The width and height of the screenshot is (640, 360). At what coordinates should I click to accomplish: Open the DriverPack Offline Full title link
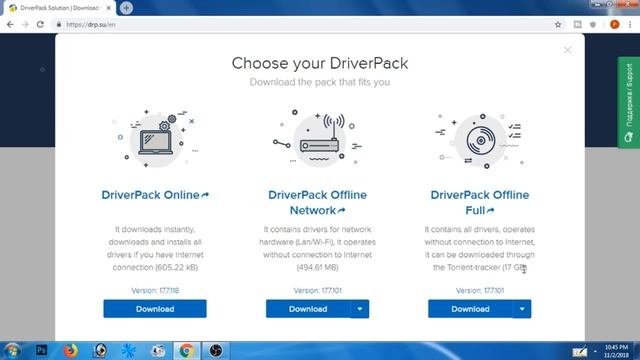(x=480, y=202)
